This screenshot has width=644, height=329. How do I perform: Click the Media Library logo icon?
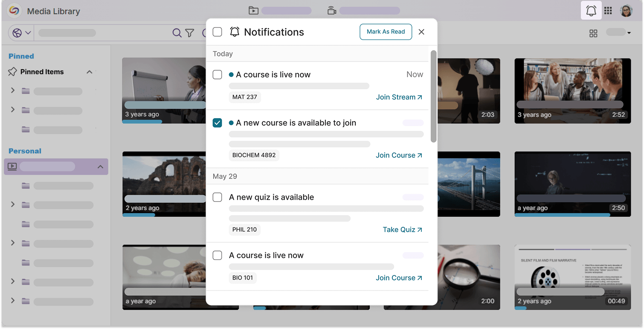14,11
